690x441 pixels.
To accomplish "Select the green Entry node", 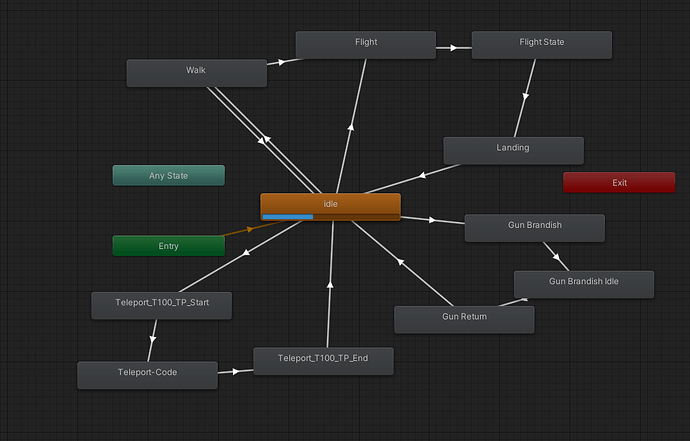I will [x=169, y=246].
